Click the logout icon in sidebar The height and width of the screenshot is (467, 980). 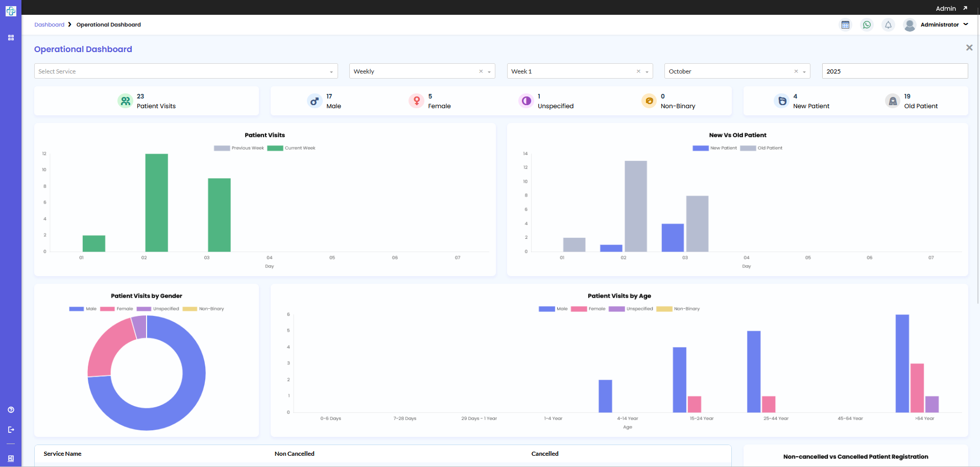(x=11, y=430)
